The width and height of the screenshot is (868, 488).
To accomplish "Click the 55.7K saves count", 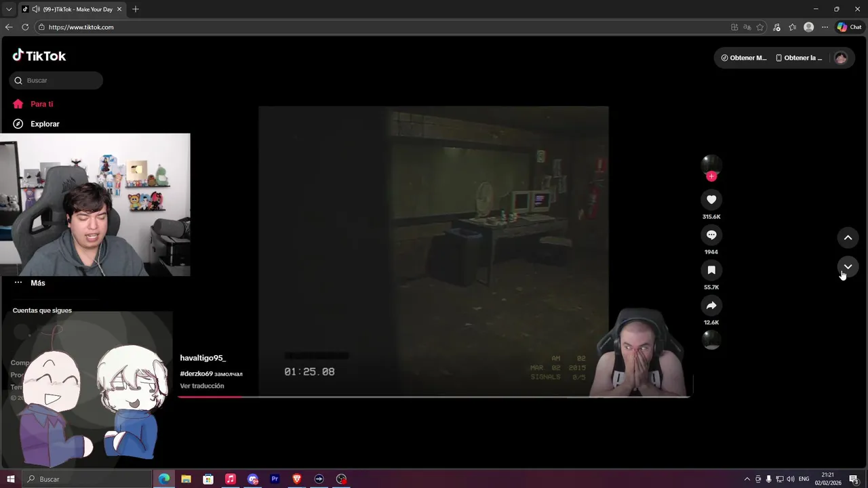I will point(711,287).
